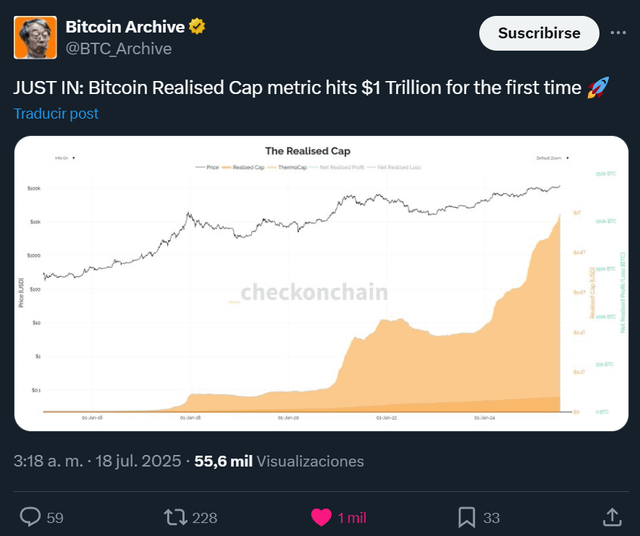Image resolution: width=640 pixels, height=536 pixels.
Task: Expand the Info On dropdown in chart
Action: [x=64, y=158]
